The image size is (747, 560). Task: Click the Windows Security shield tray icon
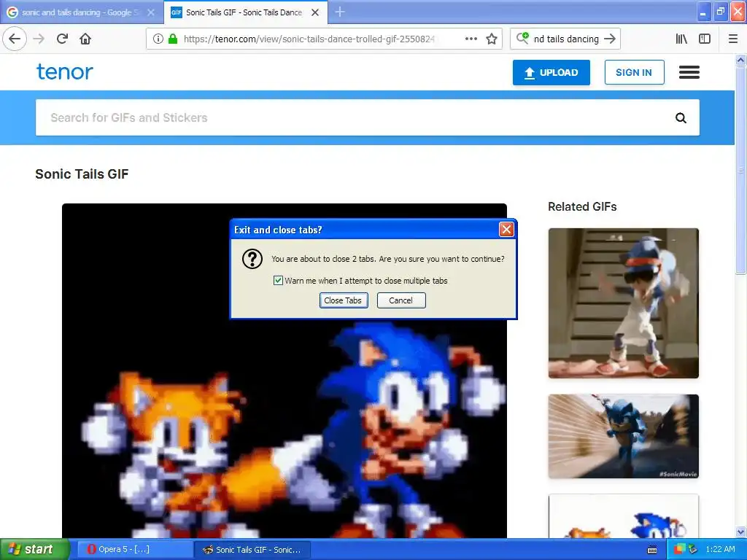(x=680, y=550)
